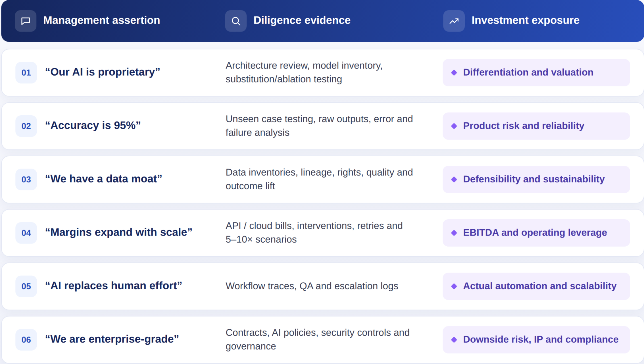644x364 pixels.
Task: Click the API / cloud bills evidence text
Action: click(314, 232)
